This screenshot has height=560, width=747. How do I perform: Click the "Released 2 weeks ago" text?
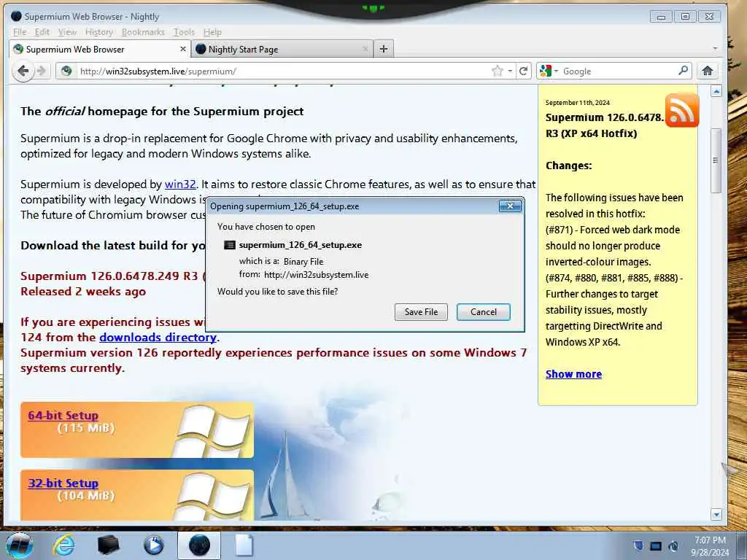(x=83, y=292)
